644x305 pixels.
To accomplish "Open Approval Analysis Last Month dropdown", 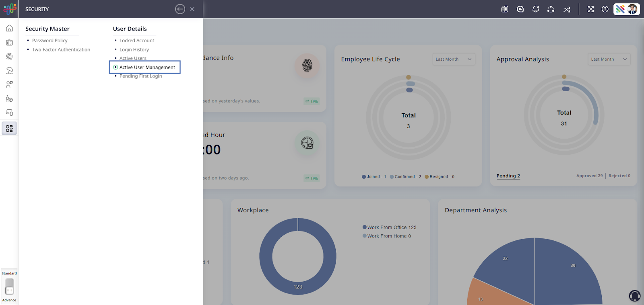I will tap(609, 59).
